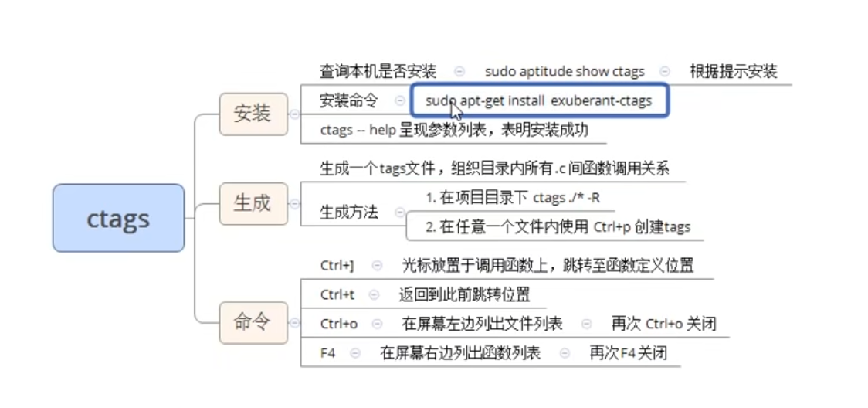Collapse the 安装 branch with its circle toggle
This screenshot has width=868, height=408.
[x=294, y=114]
